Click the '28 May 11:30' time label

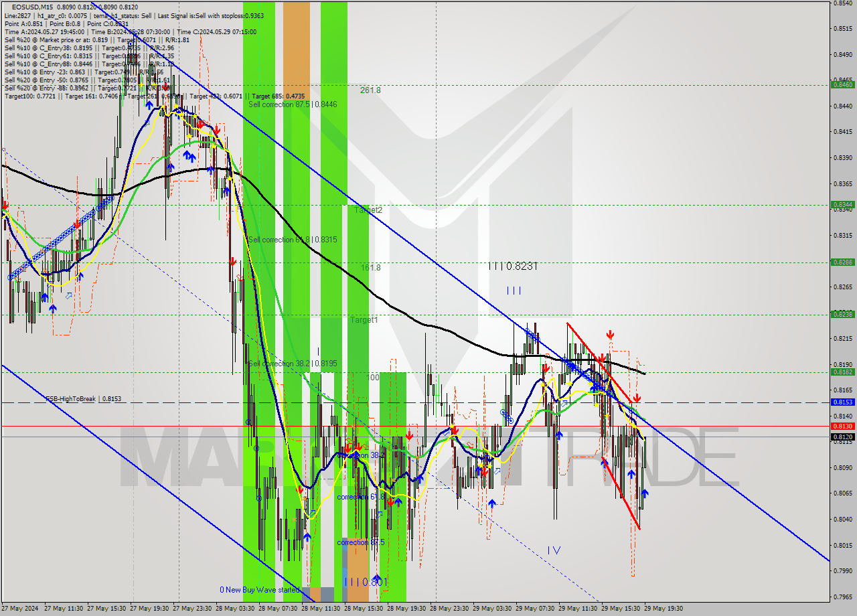tap(321, 609)
